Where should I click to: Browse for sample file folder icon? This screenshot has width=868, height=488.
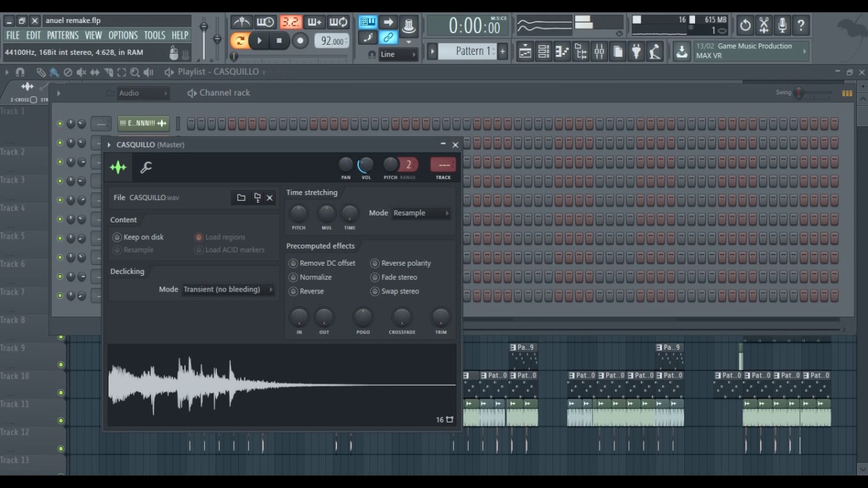tap(241, 198)
